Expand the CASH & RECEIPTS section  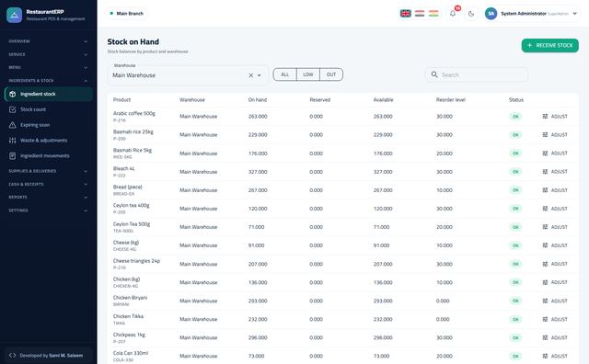[x=48, y=184]
